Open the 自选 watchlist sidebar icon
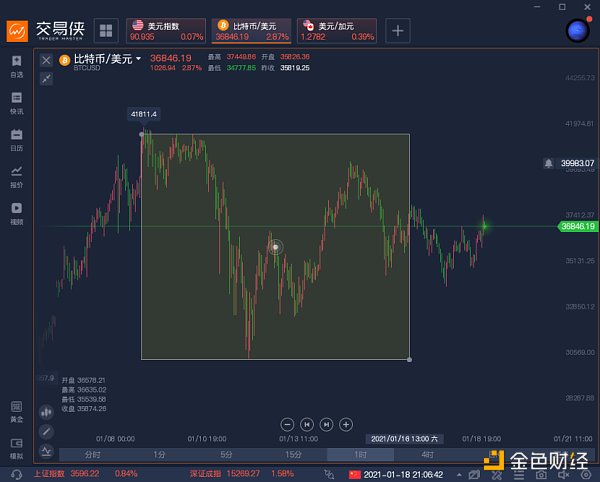Viewport: 600px width, 482px height. [x=16, y=66]
